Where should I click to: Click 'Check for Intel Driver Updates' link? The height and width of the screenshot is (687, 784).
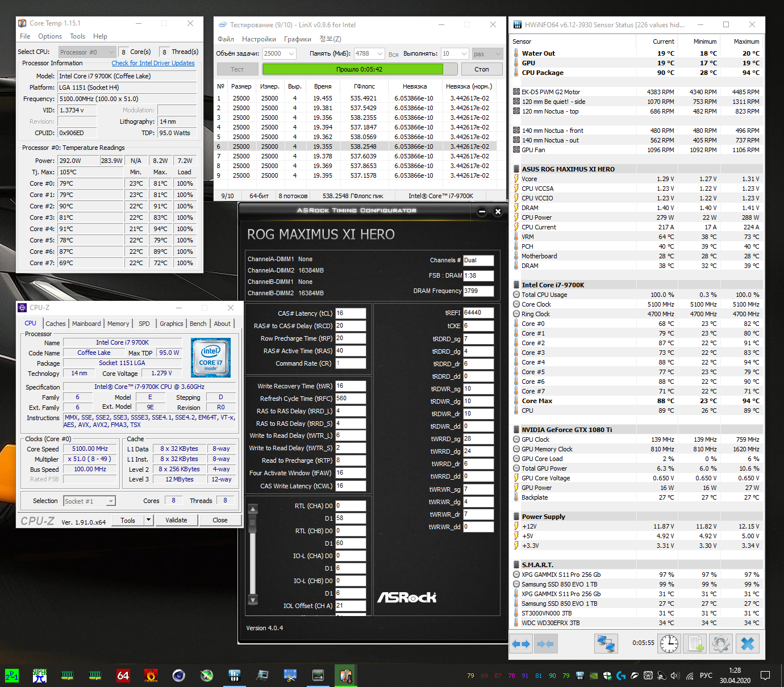point(153,63)
